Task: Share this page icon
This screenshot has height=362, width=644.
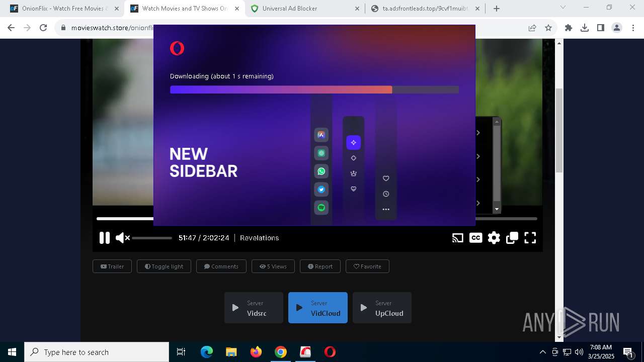Action: 532,28
